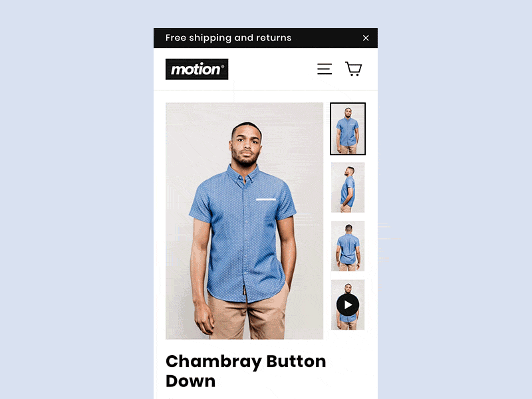Click the motion brand logo
532x399 pixels.
(x=197, y=69)
